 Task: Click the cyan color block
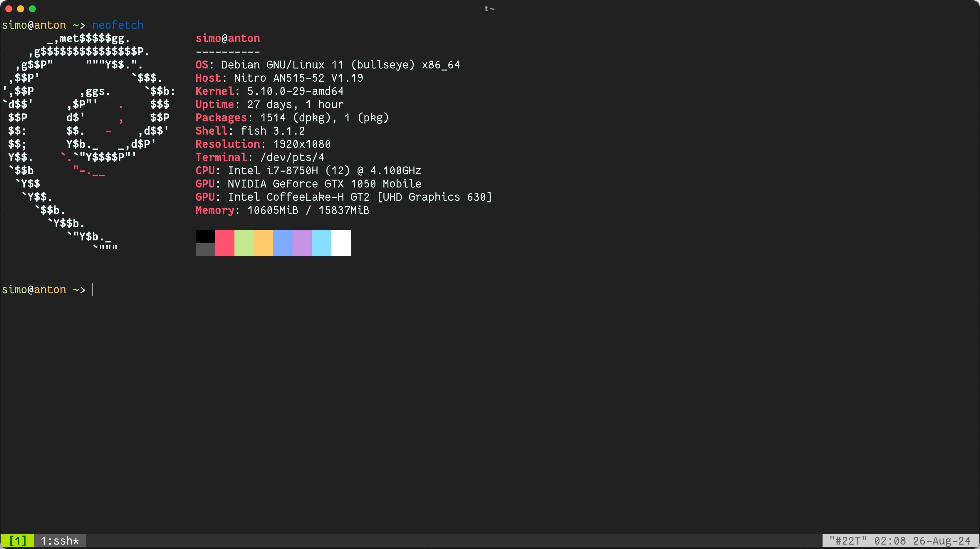[x=321, y=243]
